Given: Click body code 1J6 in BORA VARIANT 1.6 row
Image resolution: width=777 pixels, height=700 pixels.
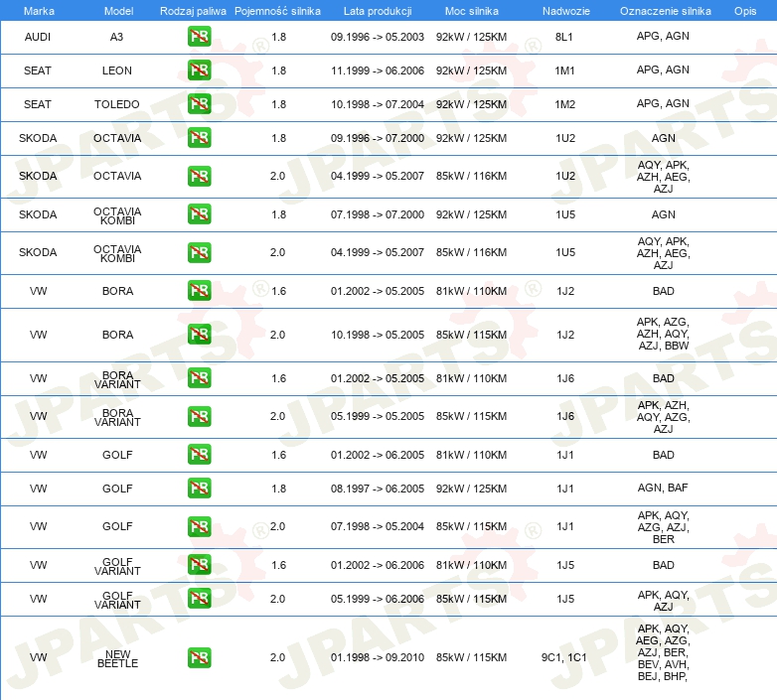Looking at the screenshot, I should pyautogui.click(x=565, y=378).
